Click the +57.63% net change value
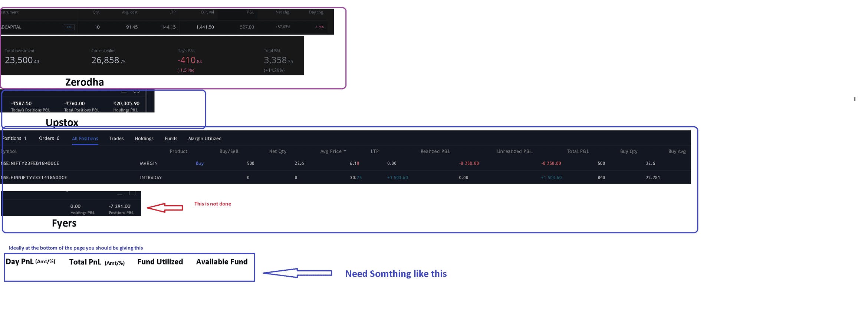Image resolution: width=868 pixels, height=316 pixels. pos(283,27)
